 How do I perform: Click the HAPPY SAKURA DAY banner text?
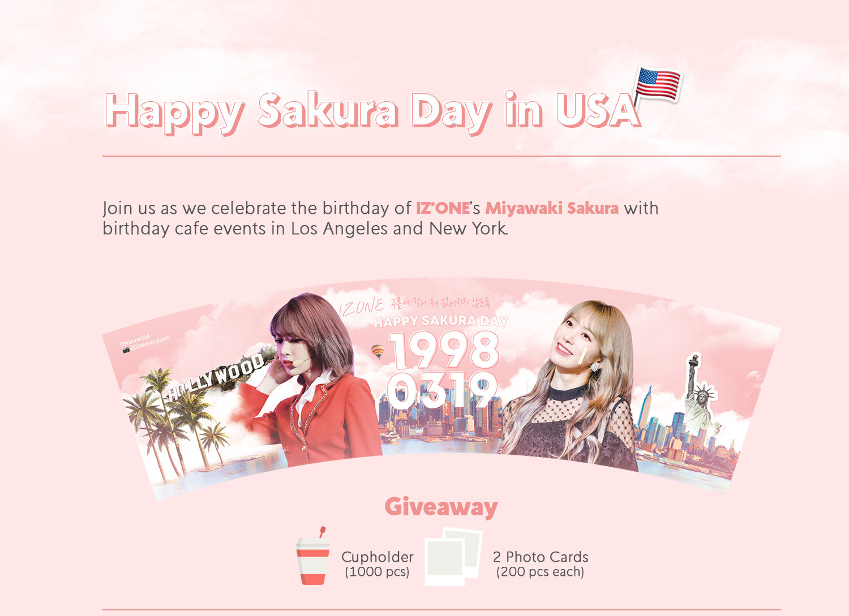click(441, 321)
